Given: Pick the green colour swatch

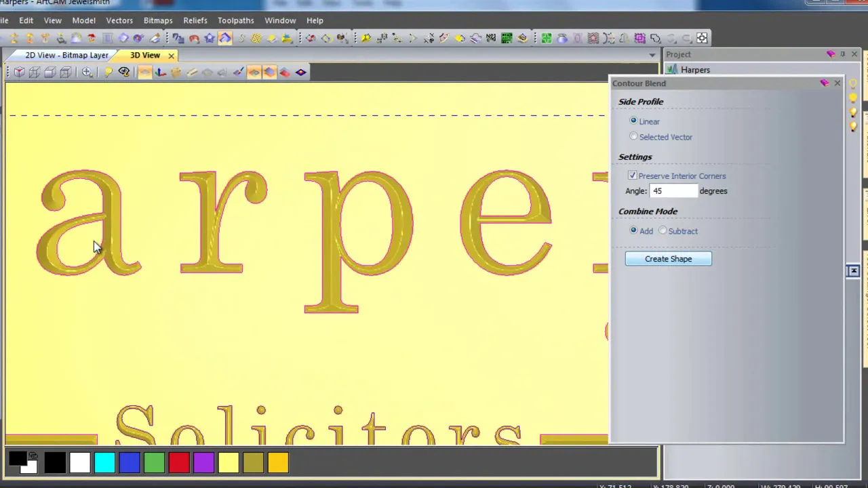Looking at the screenshot, I should click(x=155, y=462).
